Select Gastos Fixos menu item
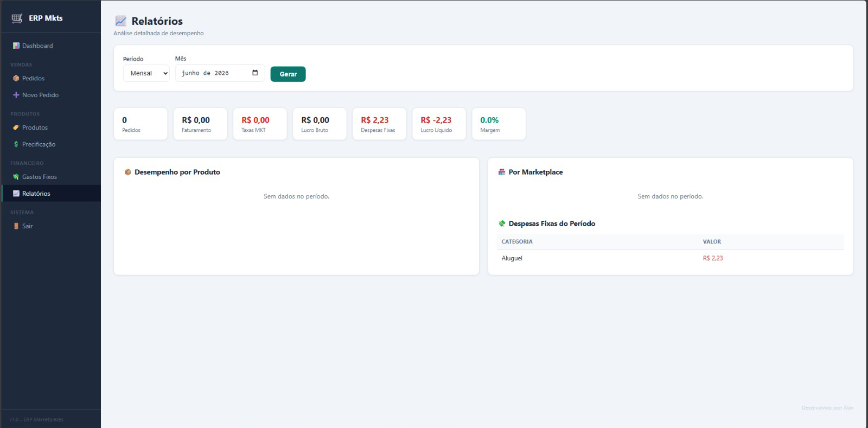The width and height of the screenshot is (868, 428). (x=51, y=177)
